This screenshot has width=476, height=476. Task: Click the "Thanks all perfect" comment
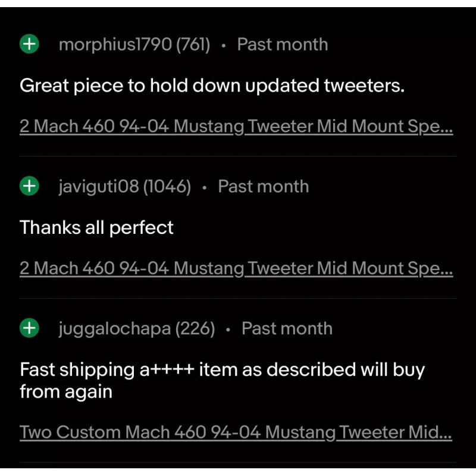coord(96,227)
